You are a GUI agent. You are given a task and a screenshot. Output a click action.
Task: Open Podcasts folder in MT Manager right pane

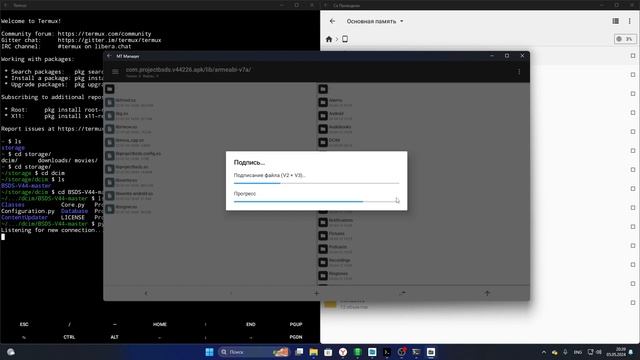[x=423, y=249]
